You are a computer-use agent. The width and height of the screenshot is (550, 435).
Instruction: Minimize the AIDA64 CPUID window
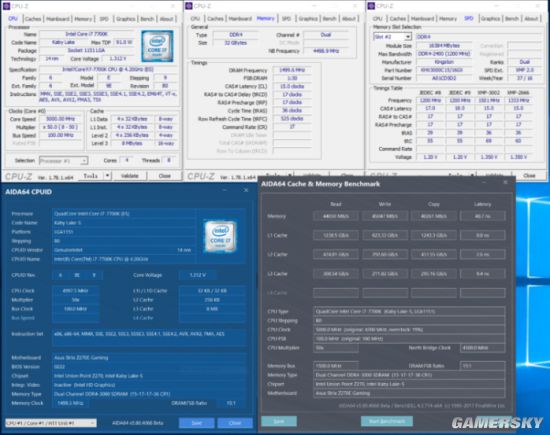coord(224,190)
